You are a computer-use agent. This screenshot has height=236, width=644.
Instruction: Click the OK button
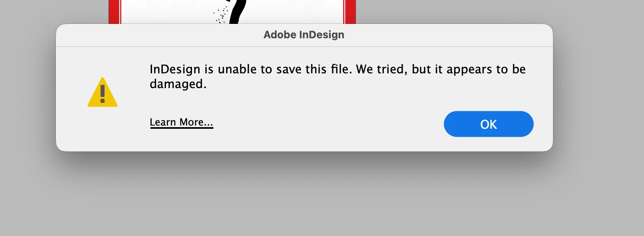tap(488, 124)
